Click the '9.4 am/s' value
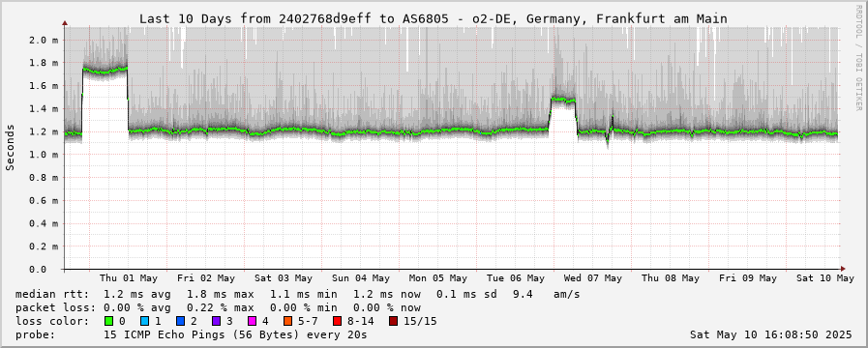The image size is (868, 348). click(x=547, y=294)
